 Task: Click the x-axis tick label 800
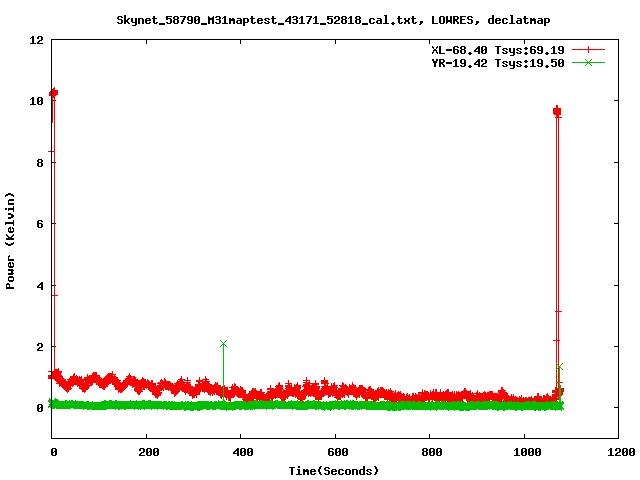click(432, 452)
